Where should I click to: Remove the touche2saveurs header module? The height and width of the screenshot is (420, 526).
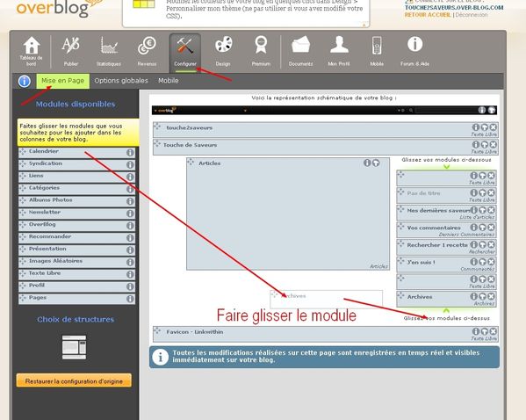coord(493,127)
